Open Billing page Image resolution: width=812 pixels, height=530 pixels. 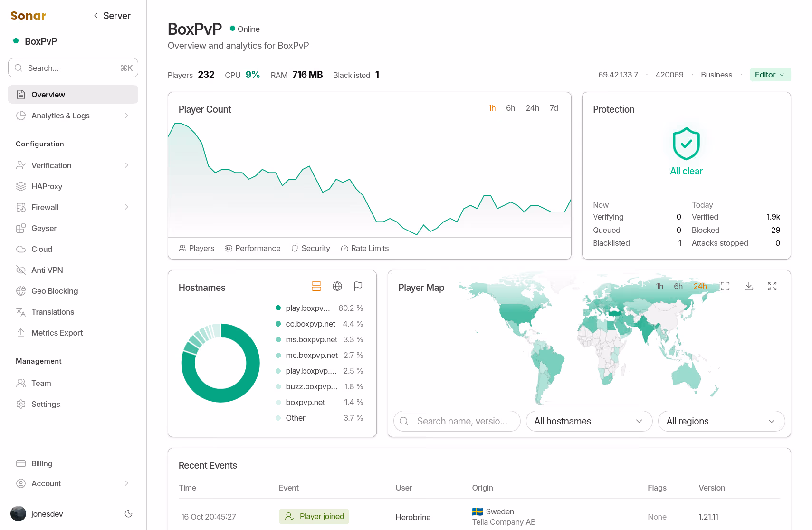(x=73, y=463)
